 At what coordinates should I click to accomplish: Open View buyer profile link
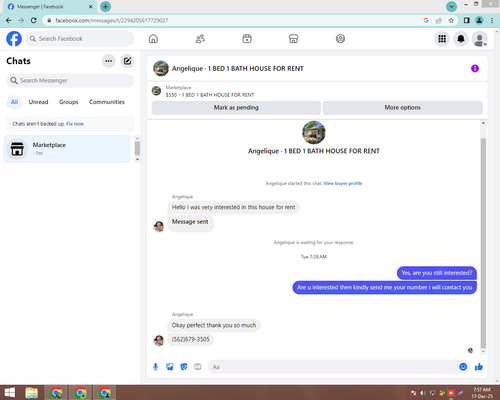(x=343, y=183)
